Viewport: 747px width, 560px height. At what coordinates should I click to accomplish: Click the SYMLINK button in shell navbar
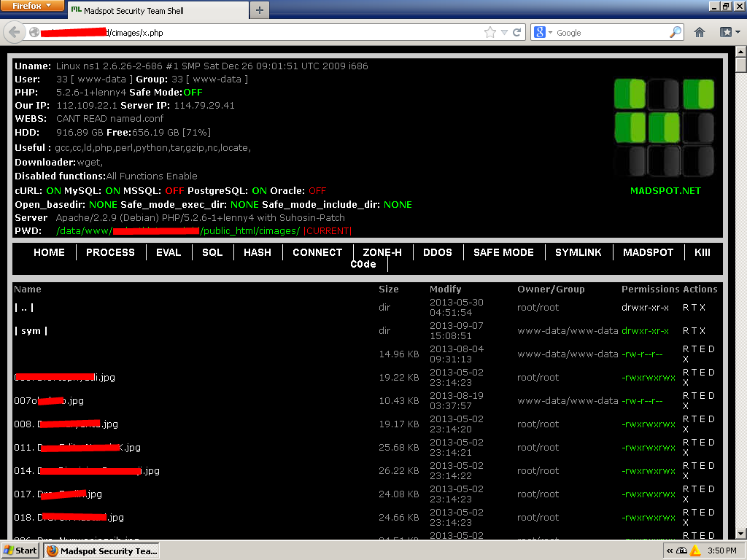(x=578, y=252)
